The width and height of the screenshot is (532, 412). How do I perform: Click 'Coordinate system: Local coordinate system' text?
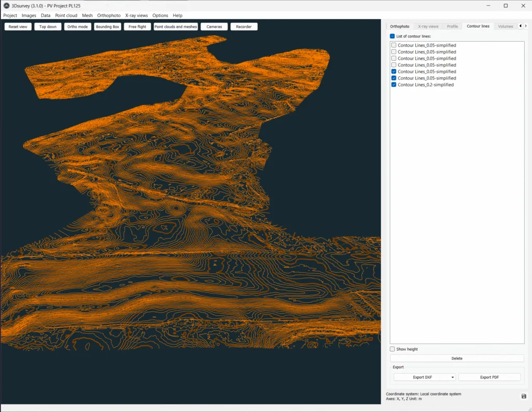[423, 394]
